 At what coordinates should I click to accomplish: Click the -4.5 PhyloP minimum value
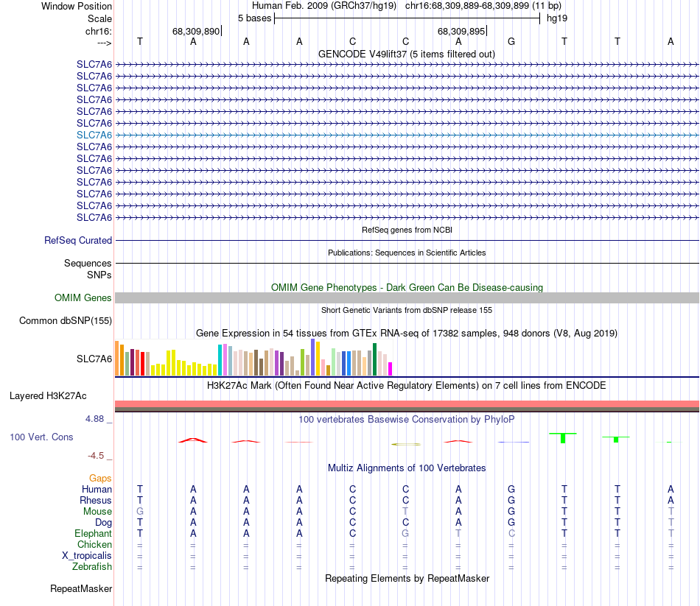point(96,456)
